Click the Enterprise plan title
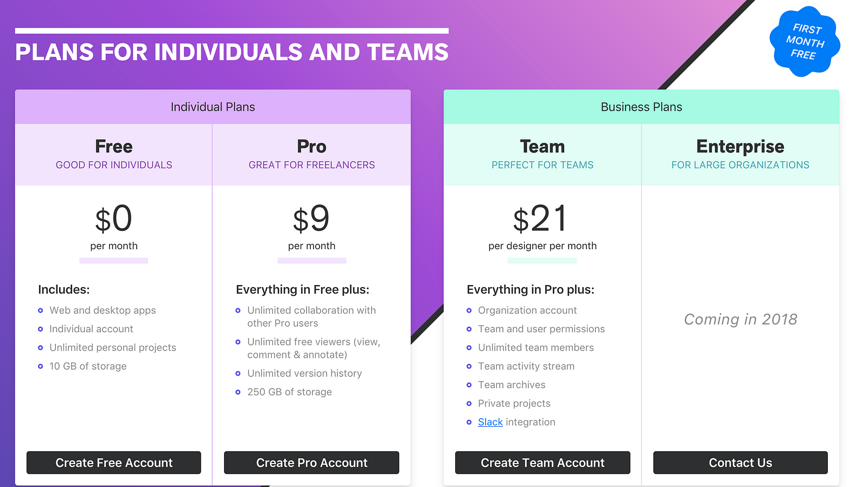Image resolution: width=868 pixels, height=487 pixels. pos(740,147)
